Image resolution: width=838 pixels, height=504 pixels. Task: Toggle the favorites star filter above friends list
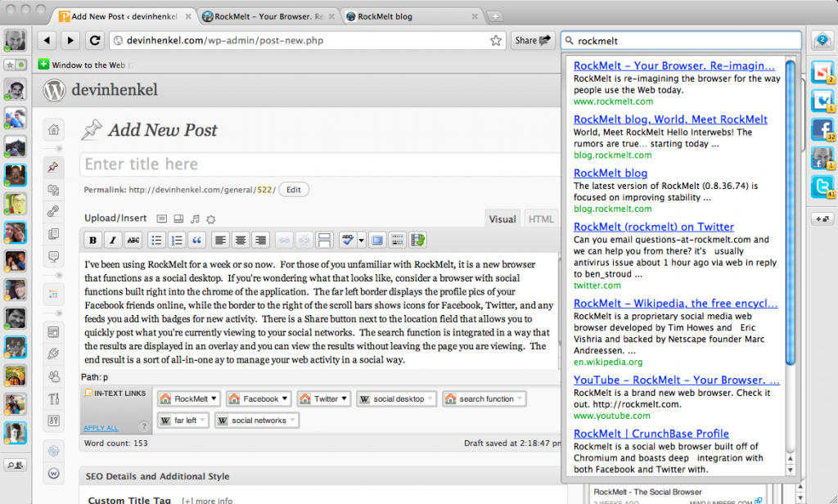[10, 65]
